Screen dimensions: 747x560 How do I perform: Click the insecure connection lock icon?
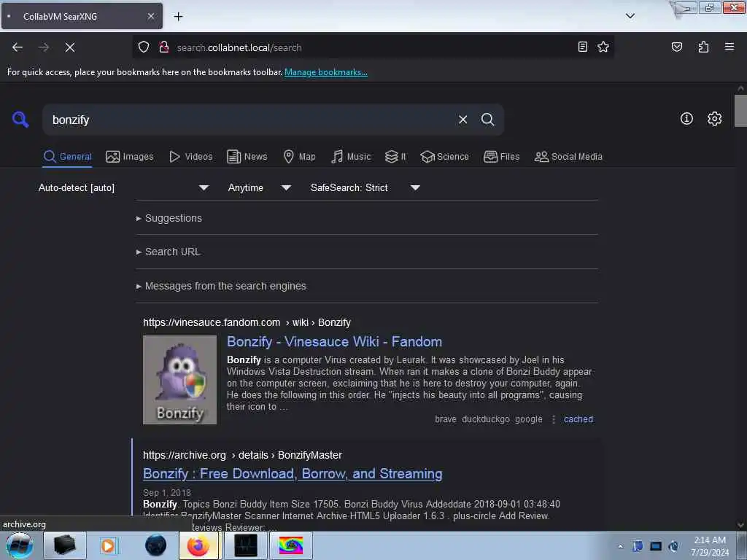[x=164, y=47]
